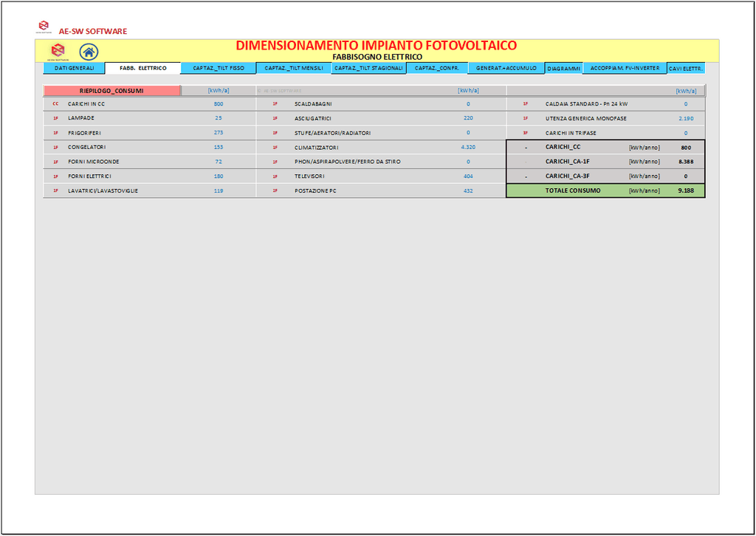Open the DIAGRAMMI tab
756x536 pixels.
[x=564, y=68]
